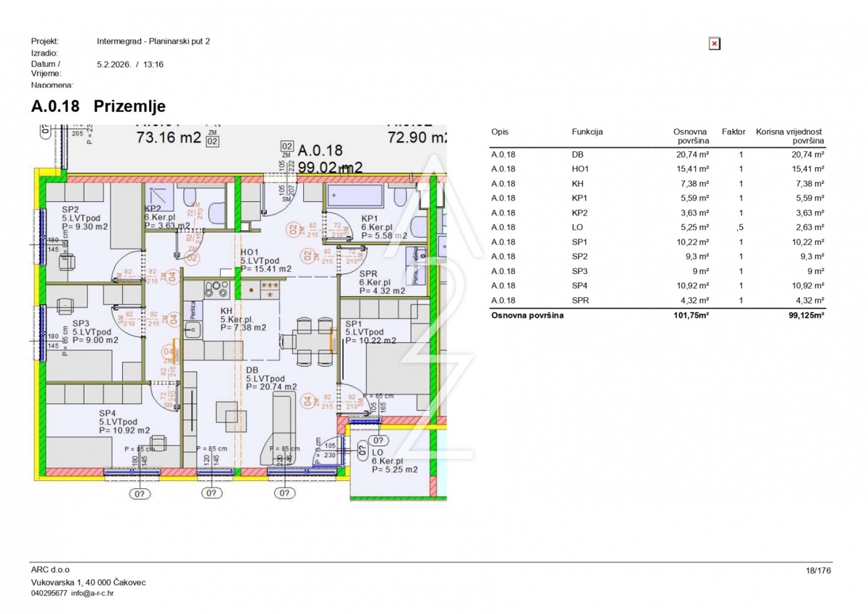This screenshot has height=614, width=868.
Task: Click the Funkcija column header
Action: tap(587, 132)
